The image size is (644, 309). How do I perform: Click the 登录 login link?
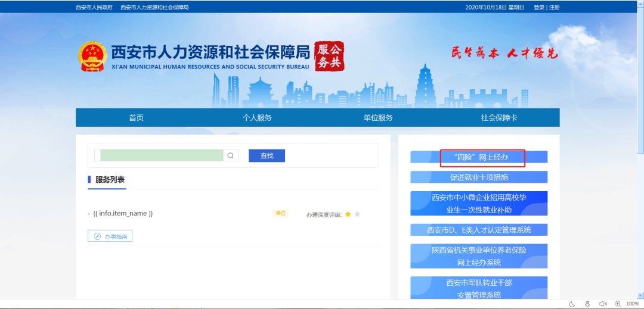(x=539, y=7)
